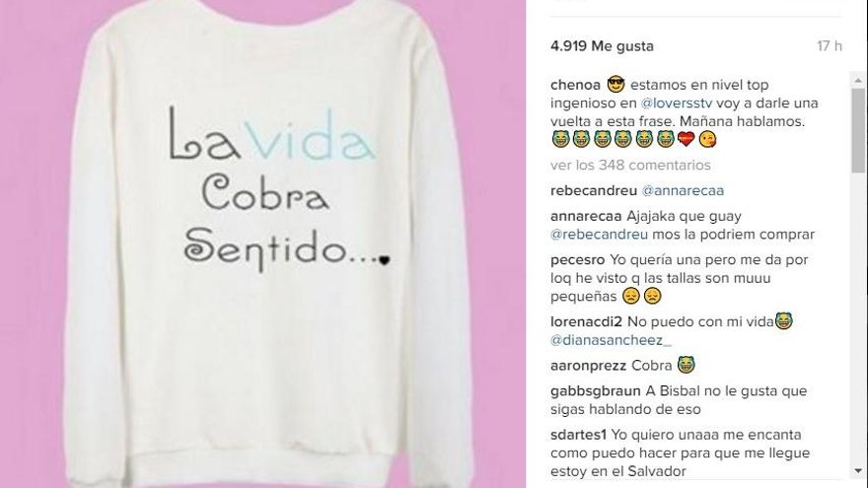The image size is (868, 488).
Task: Open the @annarecaa mention link
Action: (683, 191)
